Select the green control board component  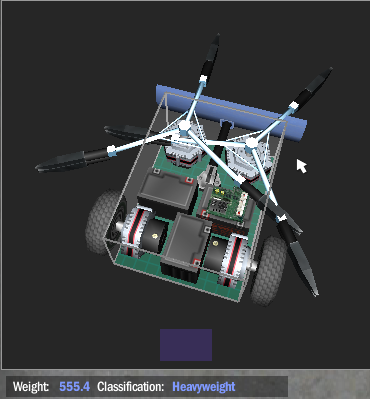click(x=226, y=203)
